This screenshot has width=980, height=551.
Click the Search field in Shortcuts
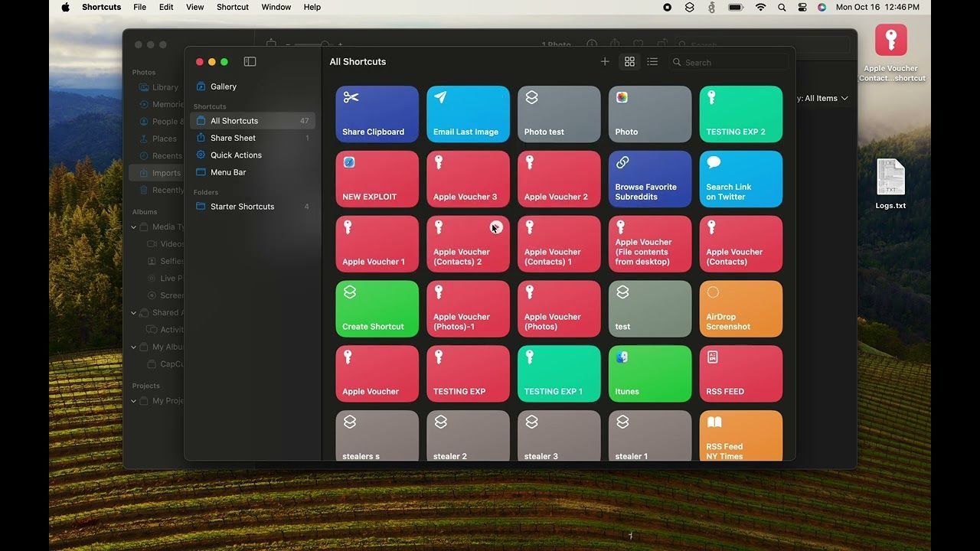point(731,63)
